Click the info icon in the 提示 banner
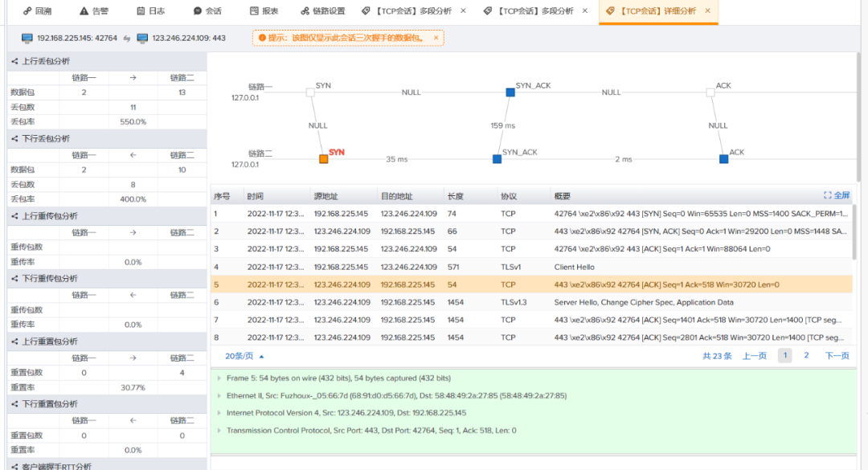The image size is (868, 470). 262,38
